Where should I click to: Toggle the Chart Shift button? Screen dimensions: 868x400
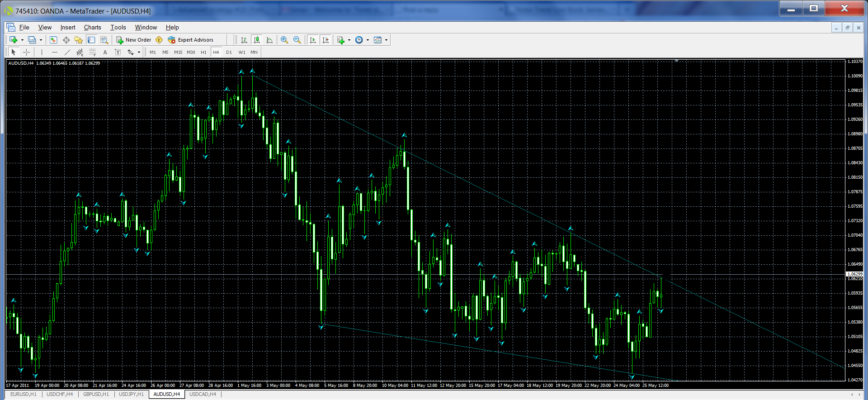325,40
